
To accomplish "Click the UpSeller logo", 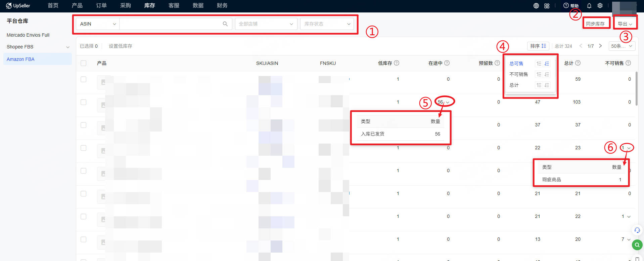I will 18,6.
